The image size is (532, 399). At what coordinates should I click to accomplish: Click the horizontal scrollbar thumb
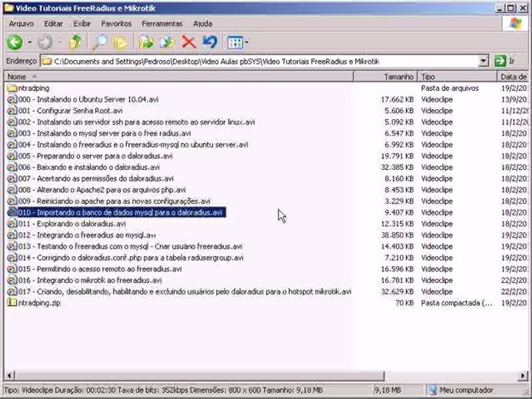click(x=199, y=376)
